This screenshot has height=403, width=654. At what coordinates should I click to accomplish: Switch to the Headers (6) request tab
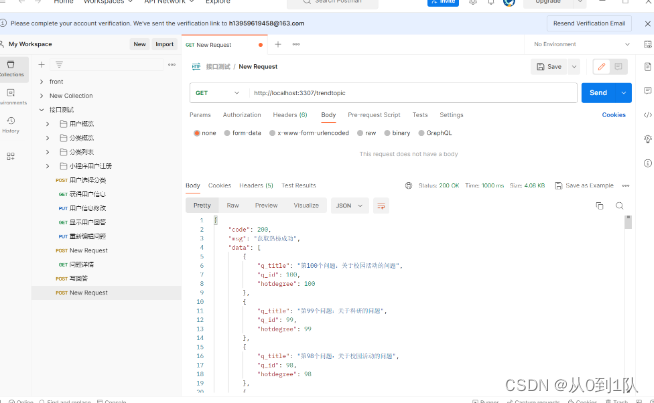290,115
